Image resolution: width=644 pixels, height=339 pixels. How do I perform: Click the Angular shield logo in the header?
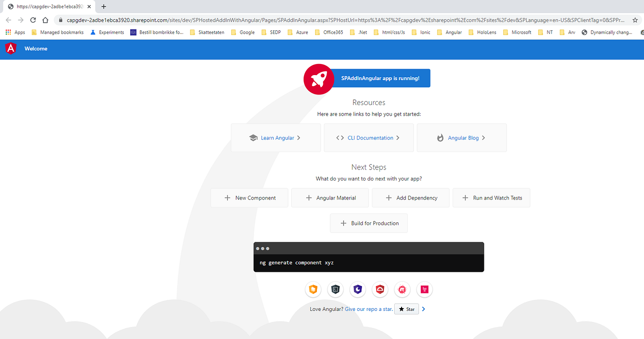(11, 48)
